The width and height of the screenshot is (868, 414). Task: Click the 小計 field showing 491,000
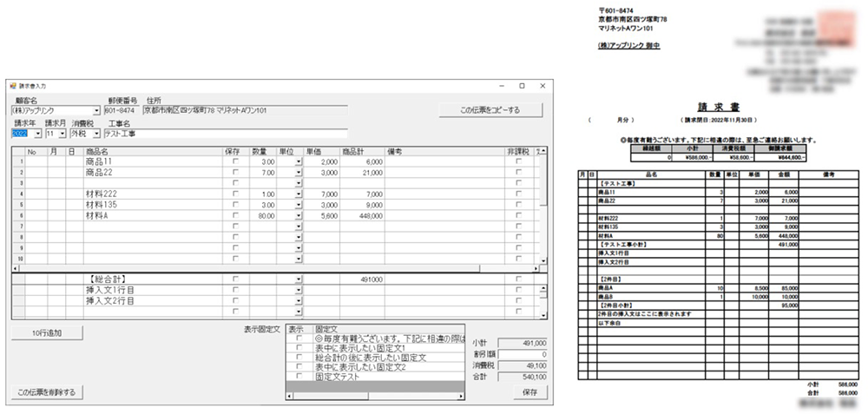(523, 343)
